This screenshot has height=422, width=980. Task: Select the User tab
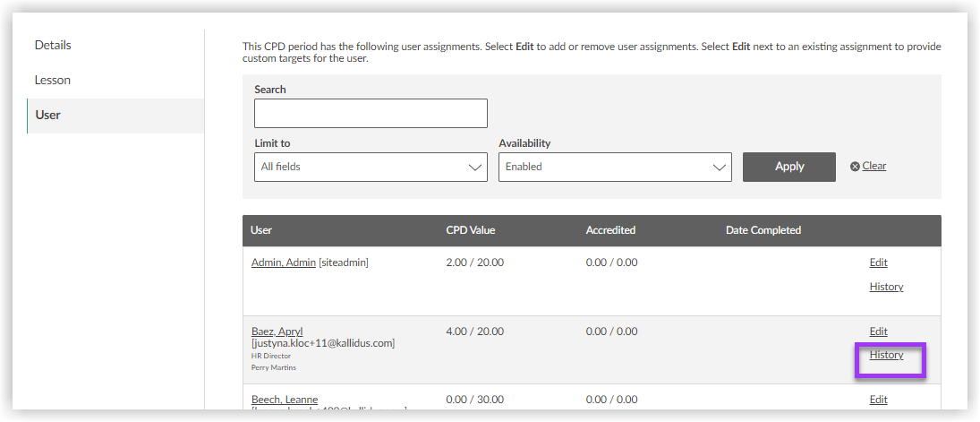(x=48, y=116)
